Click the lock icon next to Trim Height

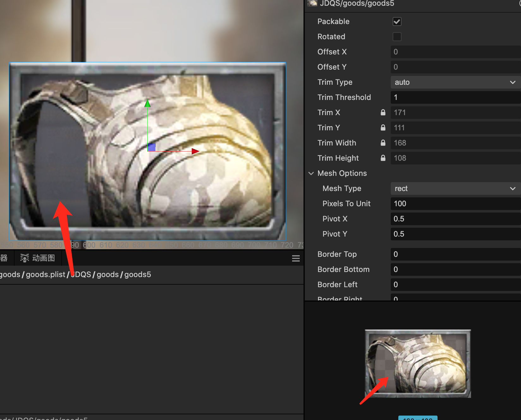point(383,158)
